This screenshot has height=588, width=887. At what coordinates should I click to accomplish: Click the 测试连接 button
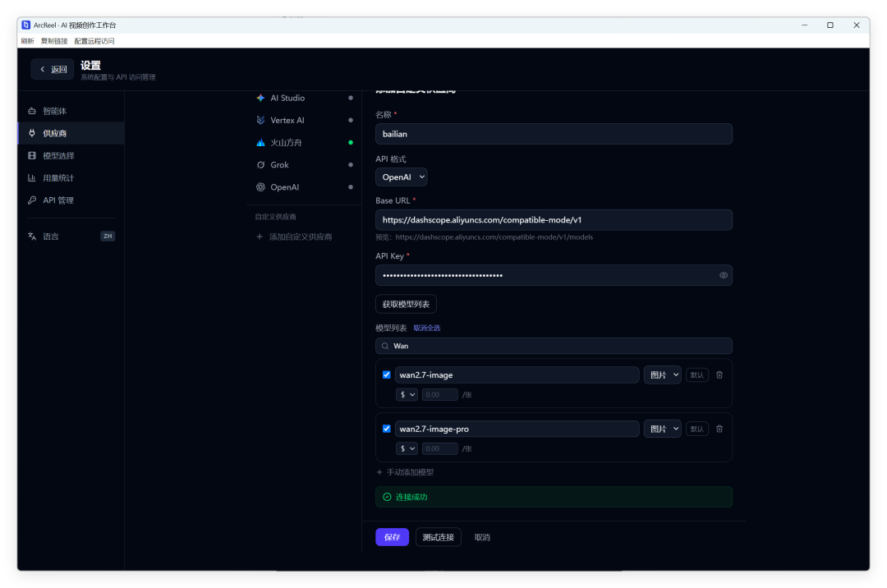click(439, 537)
